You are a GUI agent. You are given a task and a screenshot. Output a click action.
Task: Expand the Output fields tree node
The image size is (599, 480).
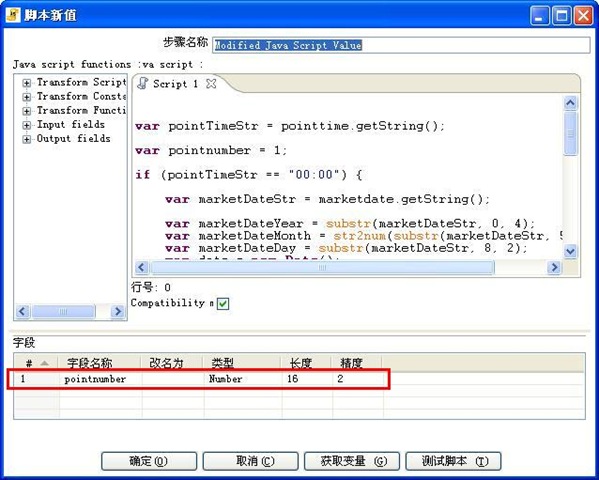(26, 139)
